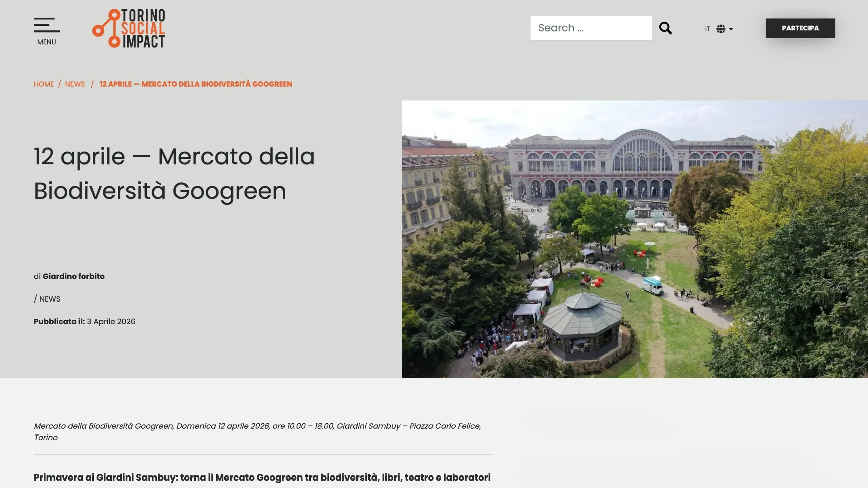Click the current page breadcrumb Mercato della Biodiversità

(195, 84)
